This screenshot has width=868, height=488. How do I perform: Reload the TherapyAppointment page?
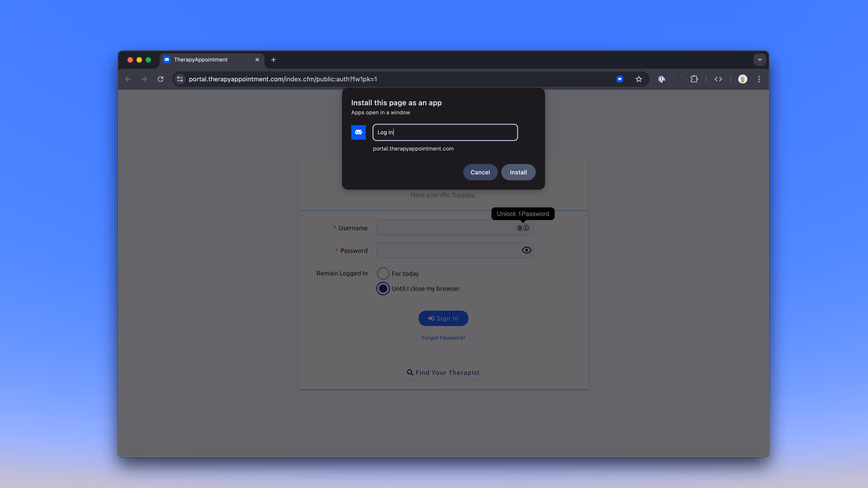point(161,79)
